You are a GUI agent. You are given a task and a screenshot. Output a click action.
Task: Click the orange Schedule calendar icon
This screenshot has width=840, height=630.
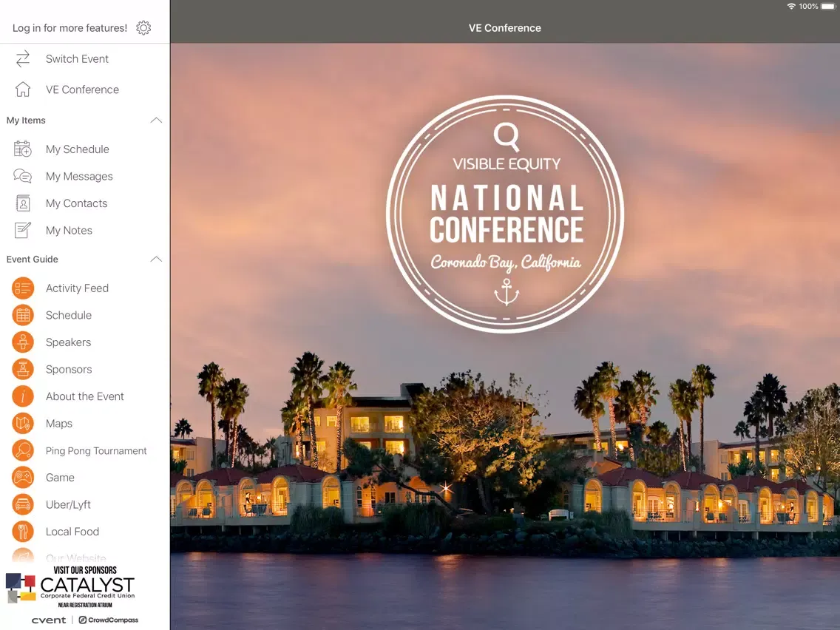23,316
